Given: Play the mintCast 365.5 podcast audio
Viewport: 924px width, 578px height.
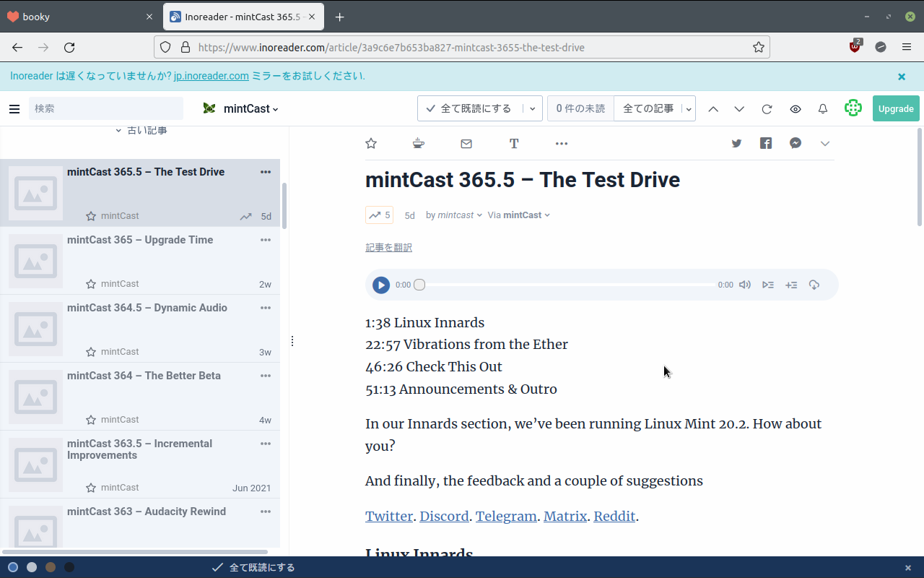Looking at the screenshot, I should tap(381, 285).
